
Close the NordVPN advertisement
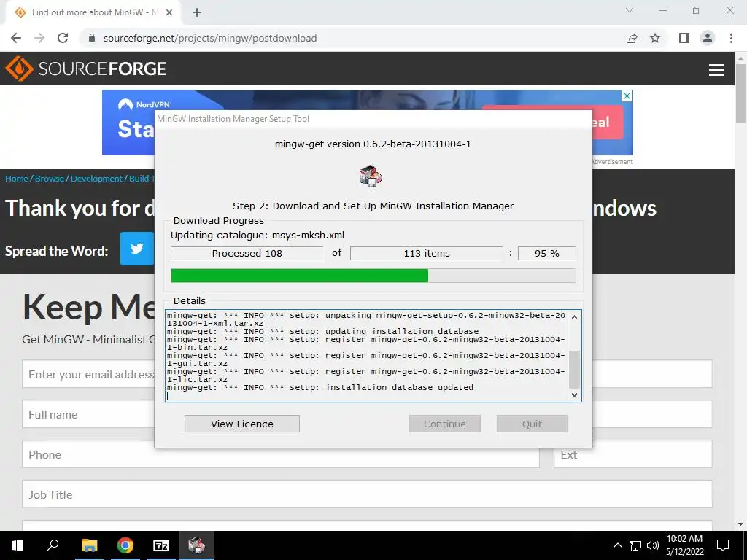tap(627, 96)
